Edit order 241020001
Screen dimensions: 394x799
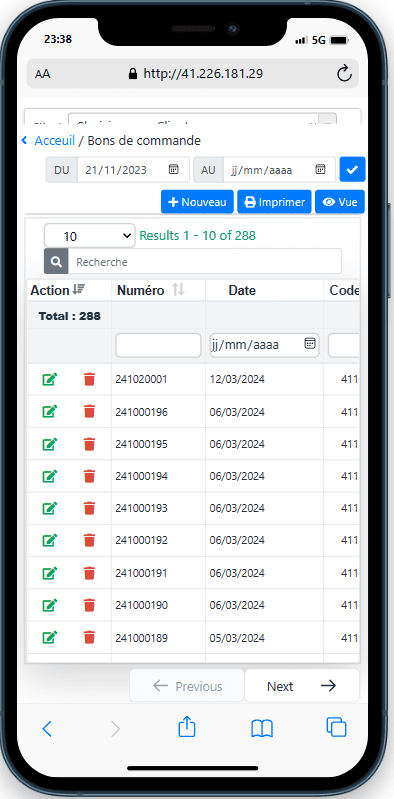49,380
